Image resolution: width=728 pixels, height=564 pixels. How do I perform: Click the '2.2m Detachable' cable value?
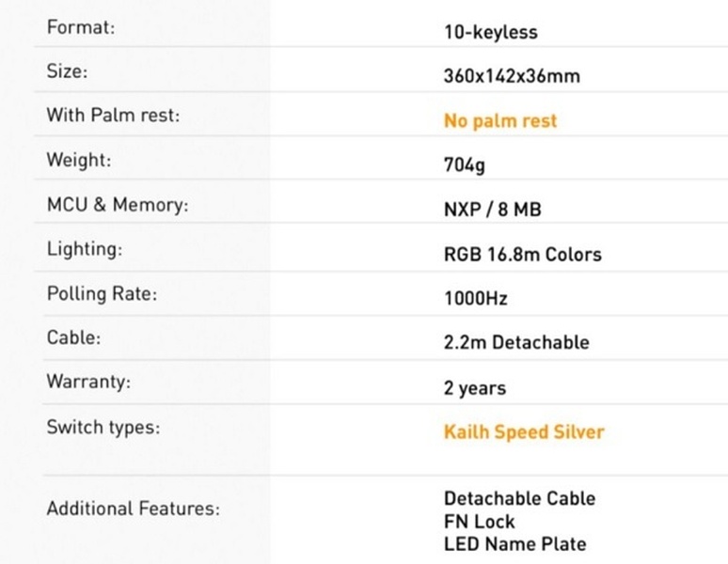click(x=515, y=342)
